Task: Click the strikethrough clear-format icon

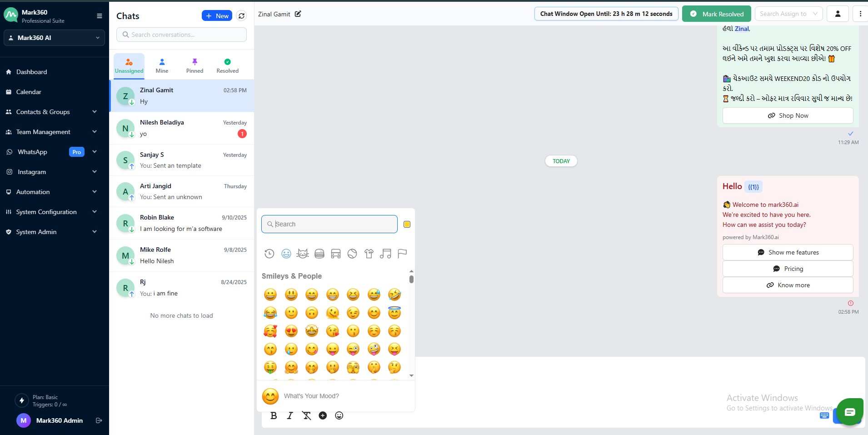Action: coord(307,415)
